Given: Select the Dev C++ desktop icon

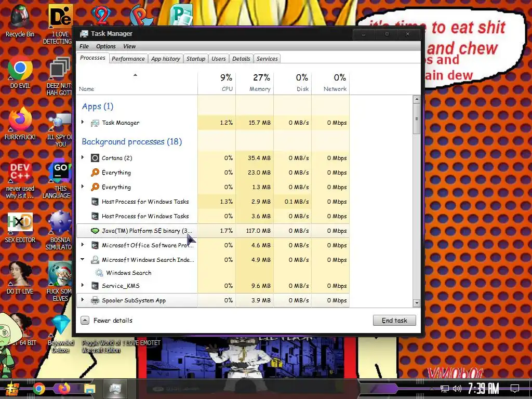Looking at the screenshot, I should (x=20, y=179).
